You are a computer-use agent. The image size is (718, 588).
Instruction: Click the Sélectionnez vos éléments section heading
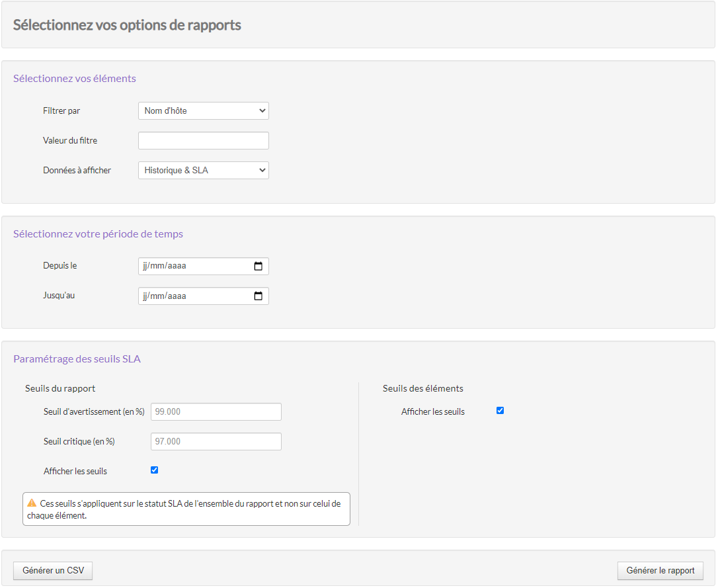[75, 79]
